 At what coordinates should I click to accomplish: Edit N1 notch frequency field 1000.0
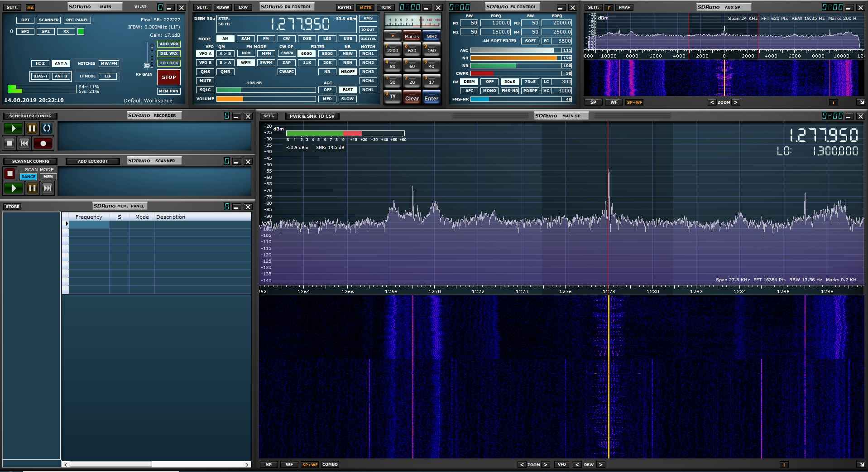tap(496, 23)
